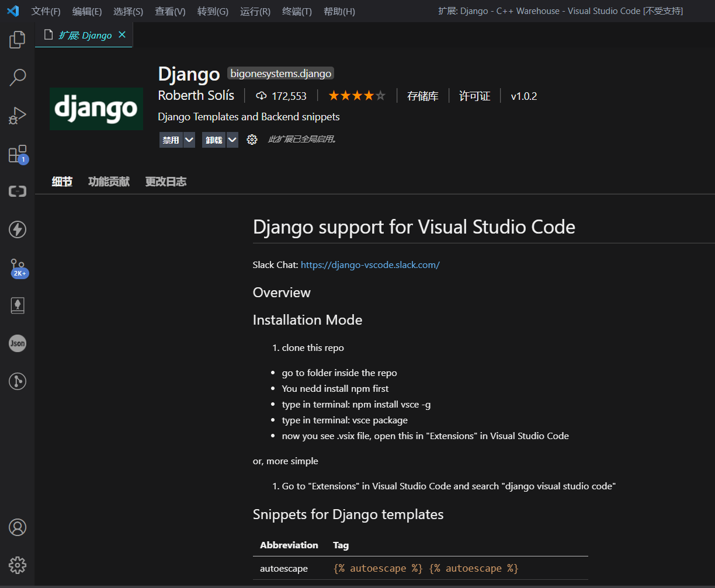The height and width of the screenshot is (588, 715).
Task: Switch to the 功能贡献 tab
Action: point(109,182)
